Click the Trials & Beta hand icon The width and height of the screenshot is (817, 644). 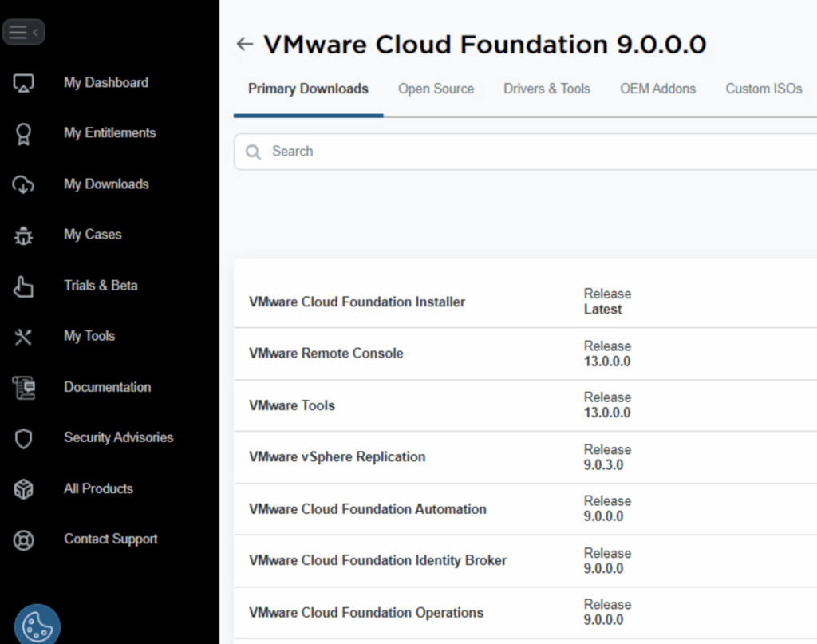click(x=24, y=286)
